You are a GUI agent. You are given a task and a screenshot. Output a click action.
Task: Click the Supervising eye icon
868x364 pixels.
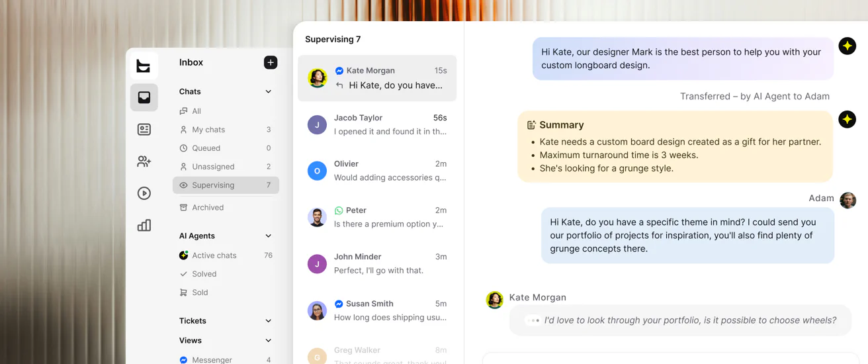tap(183, 185)
